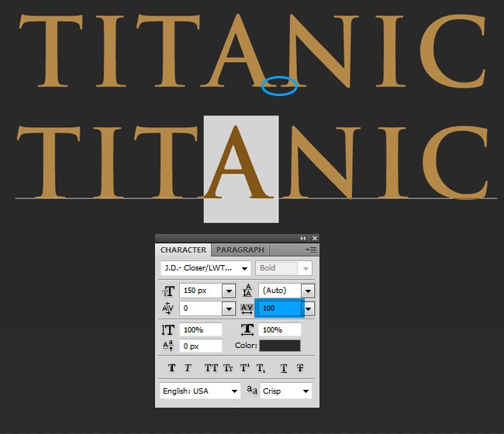The image size is (504, 434).
Task: Select the Character tab
Action: [x=183, y=250]
